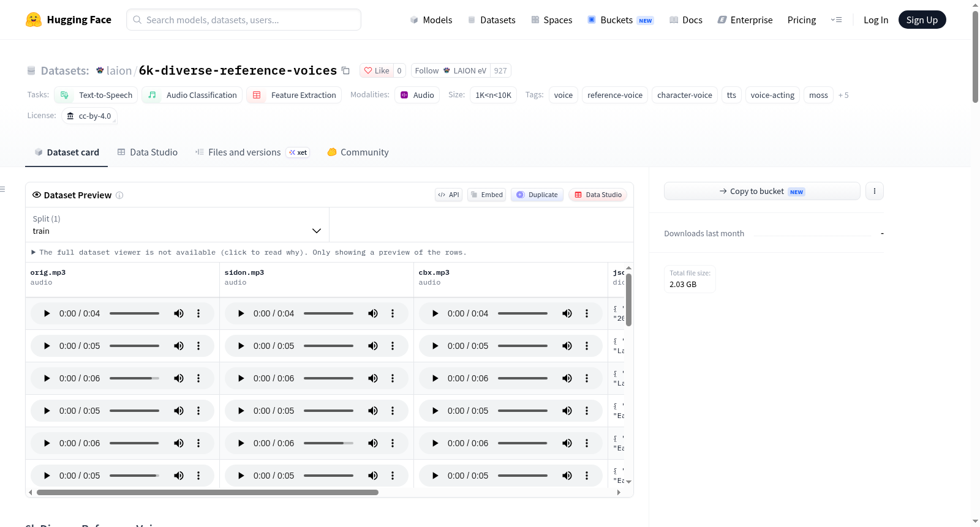Play cbx.mp3 audio in the fifth row

435,443
